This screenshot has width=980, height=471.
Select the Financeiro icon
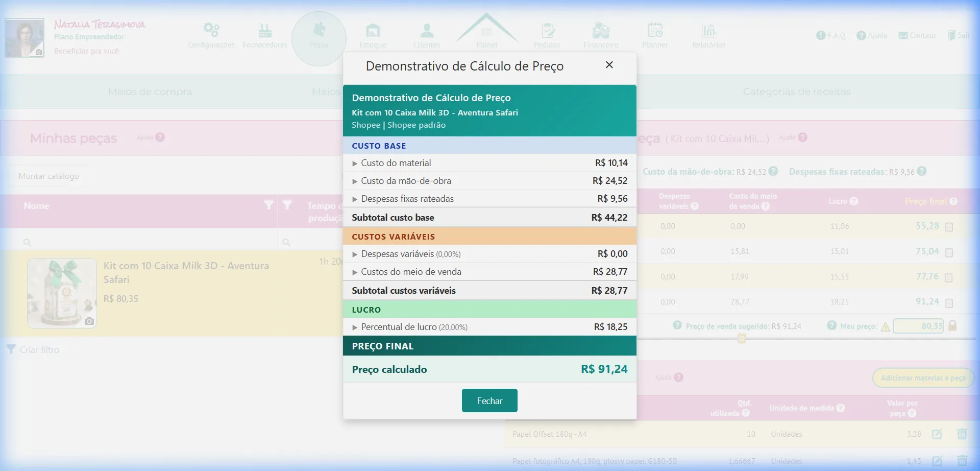point(601,30)
